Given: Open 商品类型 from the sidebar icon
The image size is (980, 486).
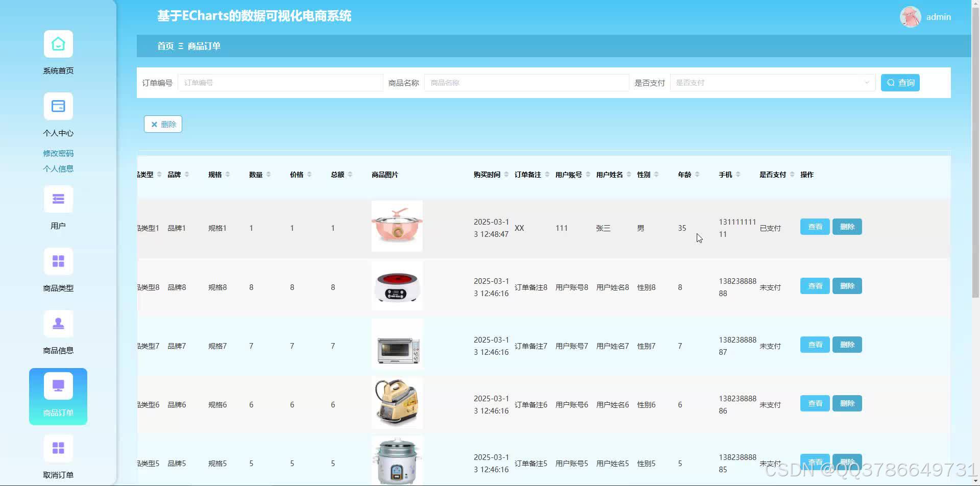Looking at the screenshot, I should [58, 261].
